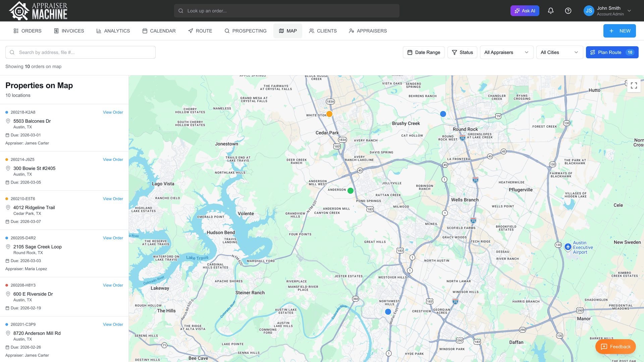Image resolution: width=644 pixels, height=362 pixels.
Task: Click the fullscreen map icon
Action: [x=634, y=85]
